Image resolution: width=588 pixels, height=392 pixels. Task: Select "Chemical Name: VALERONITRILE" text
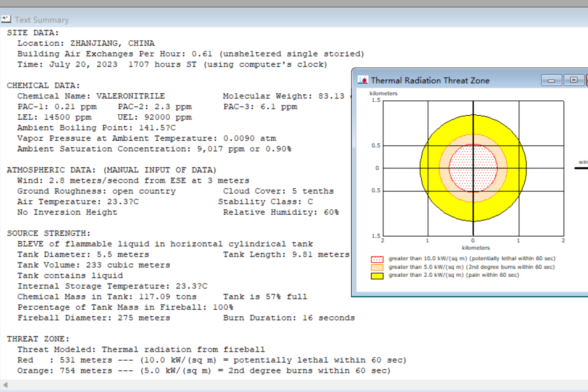point(91,96)
